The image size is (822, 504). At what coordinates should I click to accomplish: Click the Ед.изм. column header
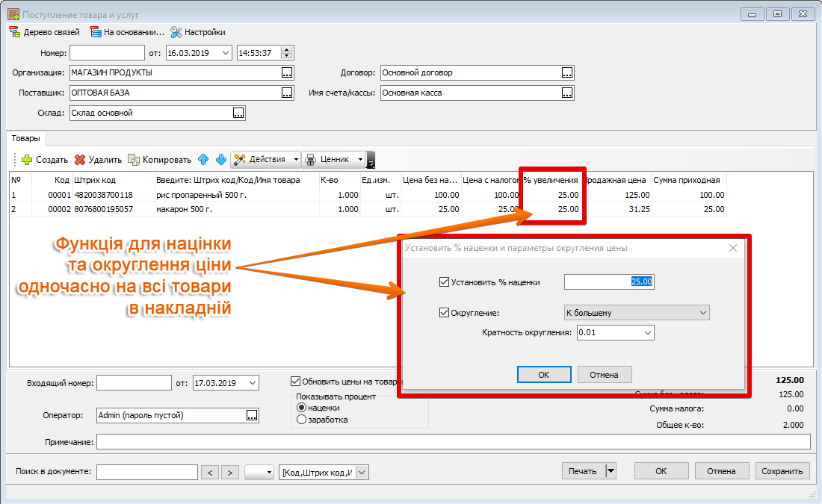click(380, 180)
